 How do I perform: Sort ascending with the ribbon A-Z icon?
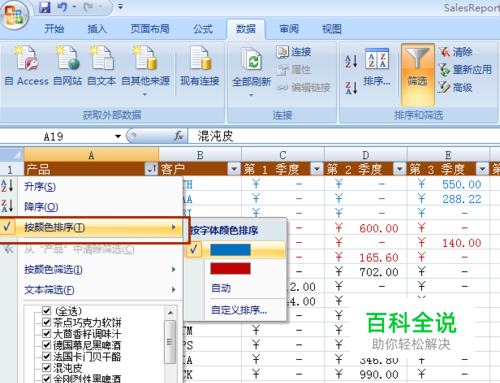point(351,61)
